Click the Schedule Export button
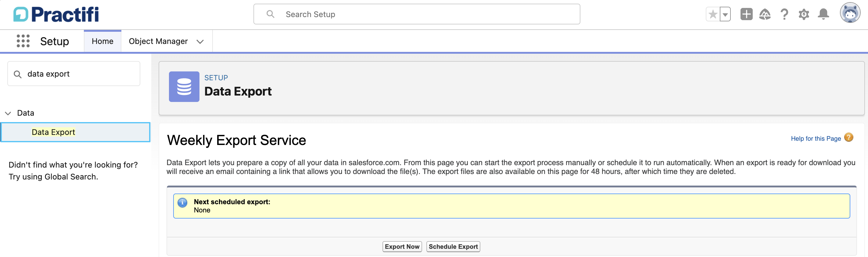868x257 pixels. click(x=453, y=247)
